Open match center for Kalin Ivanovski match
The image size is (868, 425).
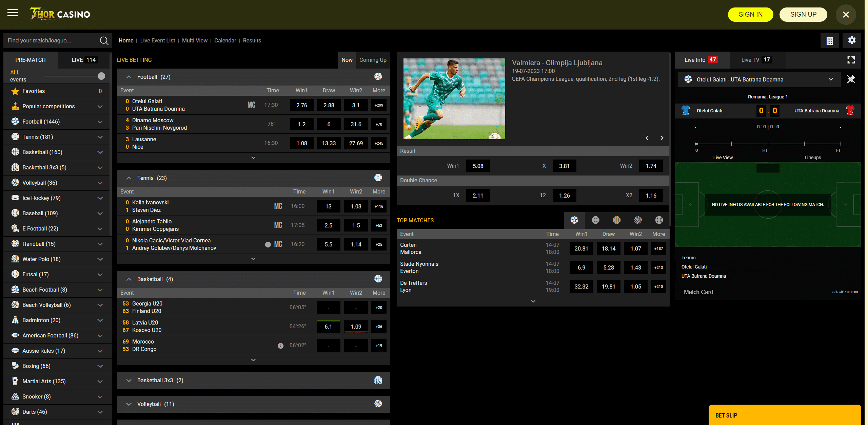278,206
